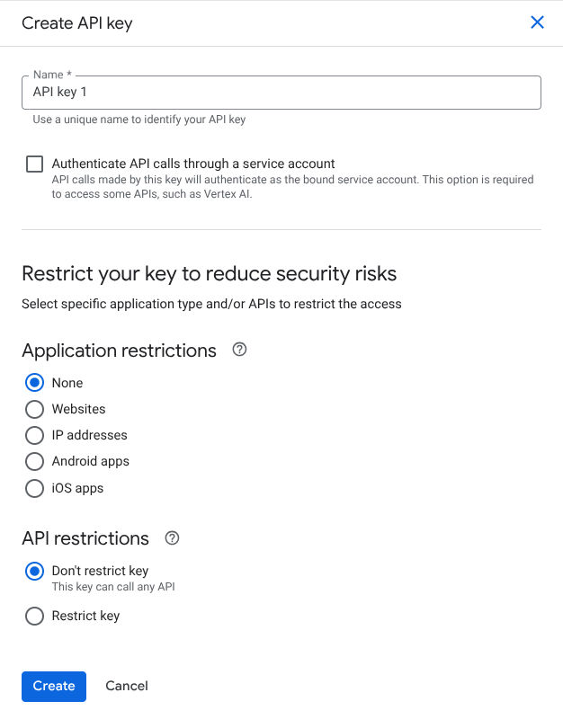
Task: Click the "iOS apps" label text
Action: (77, 488)
